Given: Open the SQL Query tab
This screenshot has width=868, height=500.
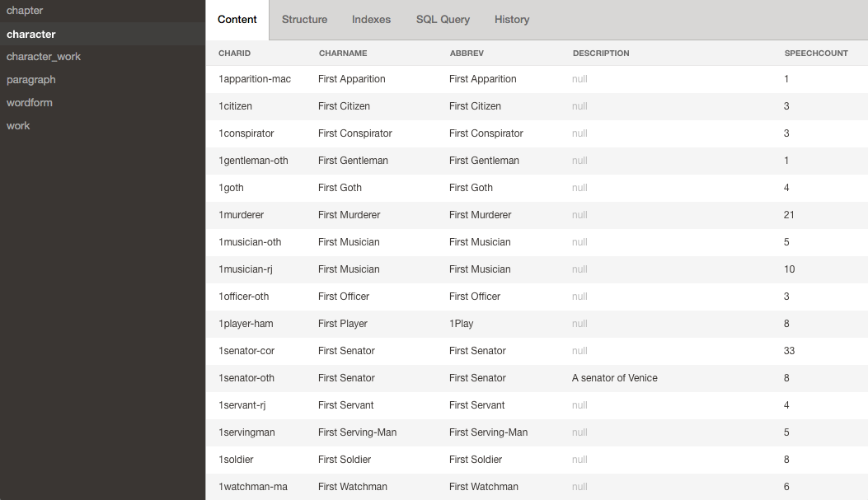Looking at the screenshot, I should [443, 20].
